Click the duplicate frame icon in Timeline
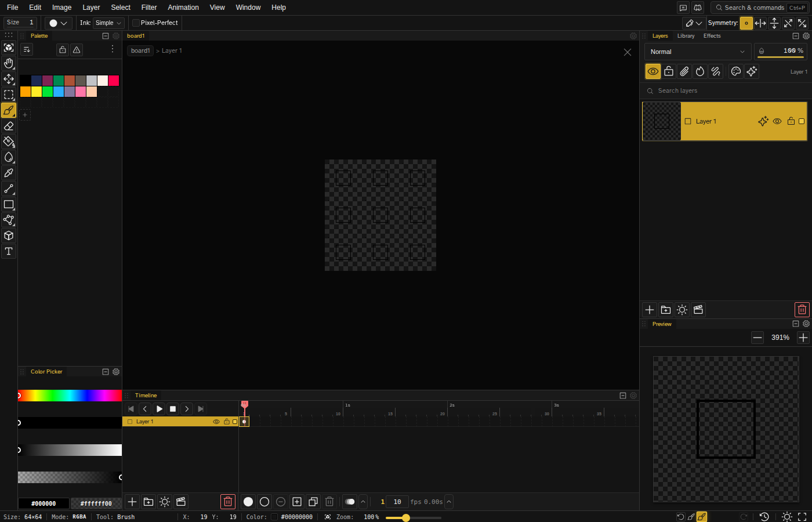Viewport: 812px width, 522px height. point(313,502)
